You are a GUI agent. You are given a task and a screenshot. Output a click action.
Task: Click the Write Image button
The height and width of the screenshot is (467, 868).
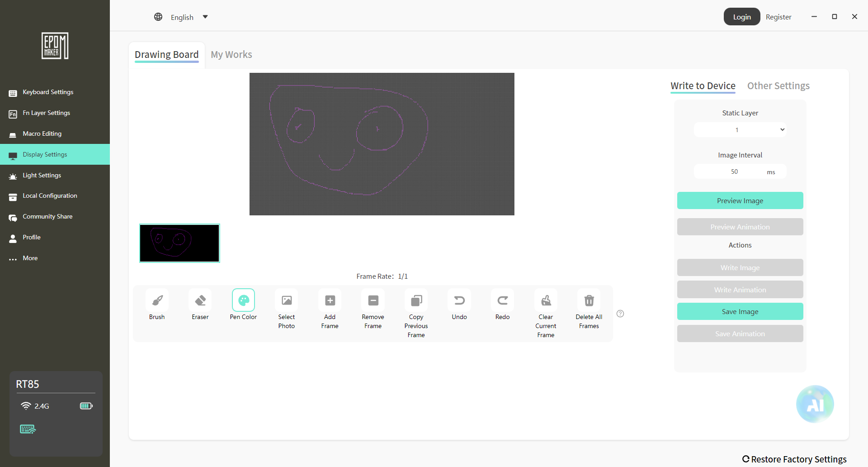point(740,267)
